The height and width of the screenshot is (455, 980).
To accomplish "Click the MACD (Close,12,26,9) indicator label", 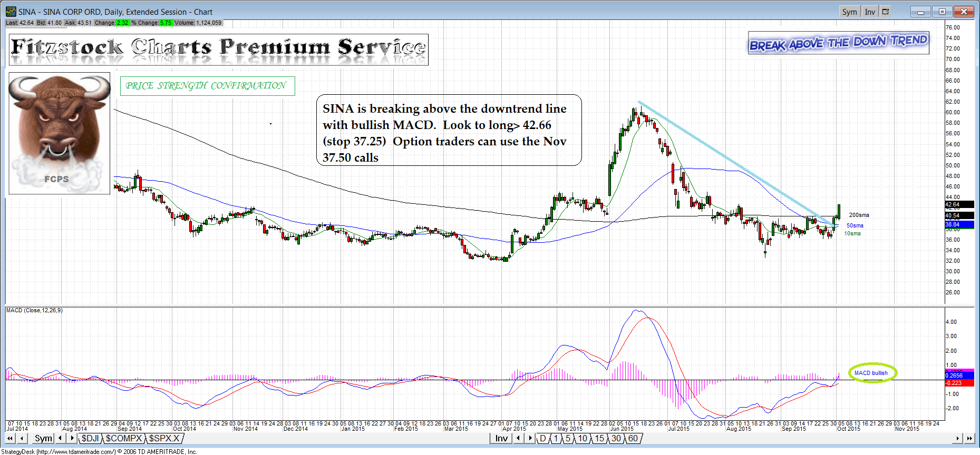I will 34,310.
